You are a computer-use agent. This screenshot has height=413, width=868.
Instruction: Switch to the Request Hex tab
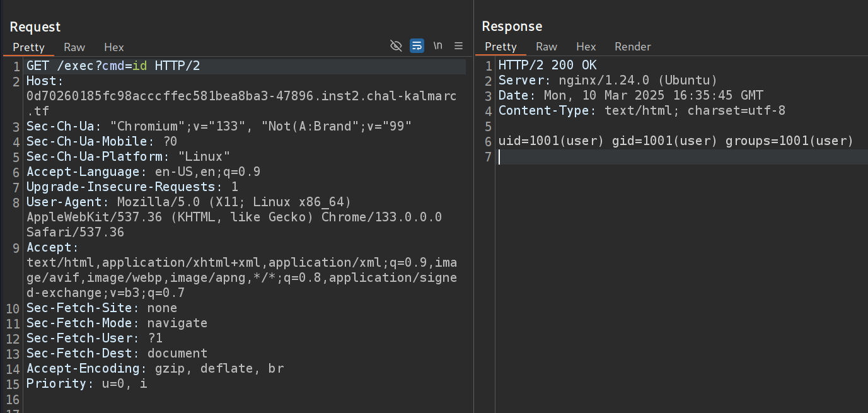[114, 47]
